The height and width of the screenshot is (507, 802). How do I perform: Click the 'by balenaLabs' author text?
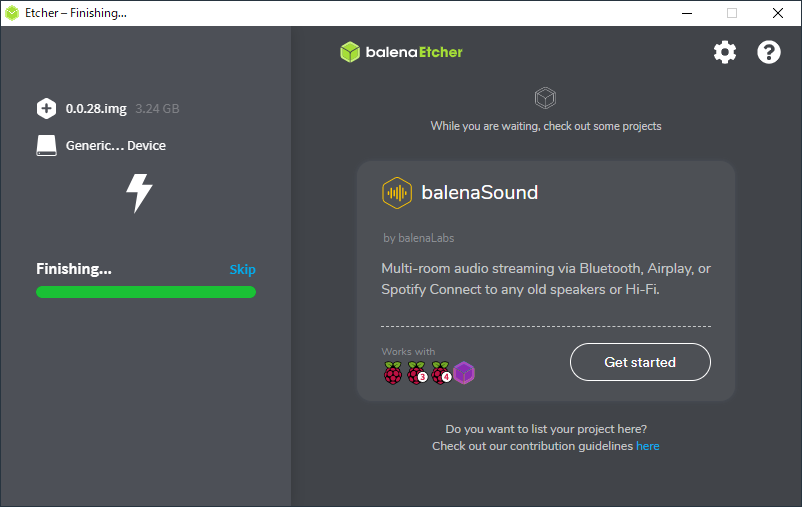coord(419,238)
